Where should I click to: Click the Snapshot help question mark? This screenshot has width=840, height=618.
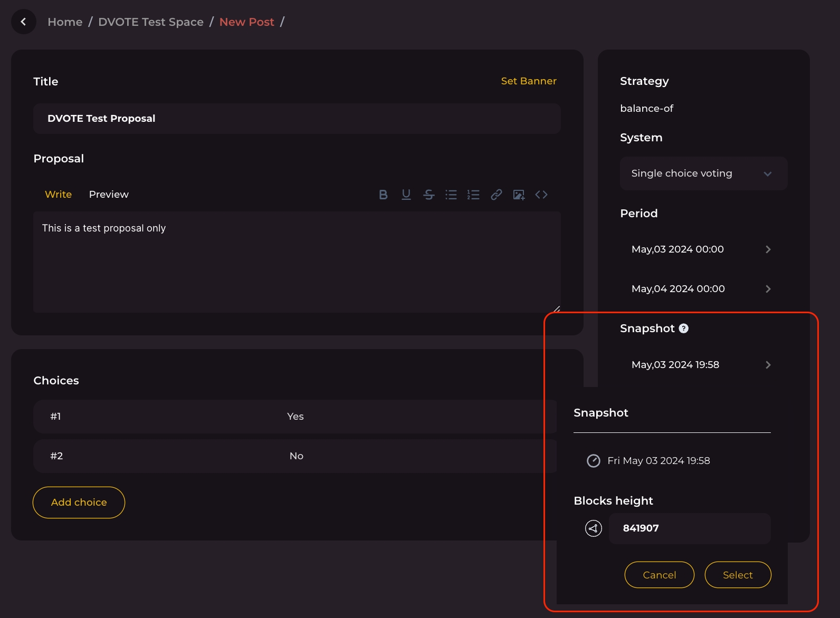684,329
